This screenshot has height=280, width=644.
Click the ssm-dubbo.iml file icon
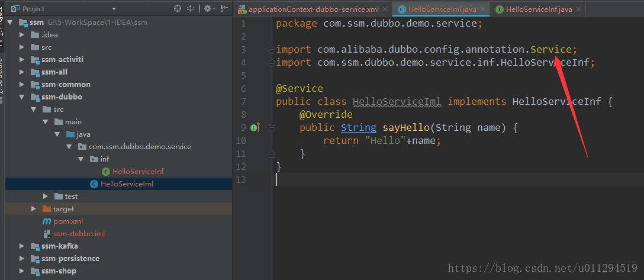pos(46,234)
